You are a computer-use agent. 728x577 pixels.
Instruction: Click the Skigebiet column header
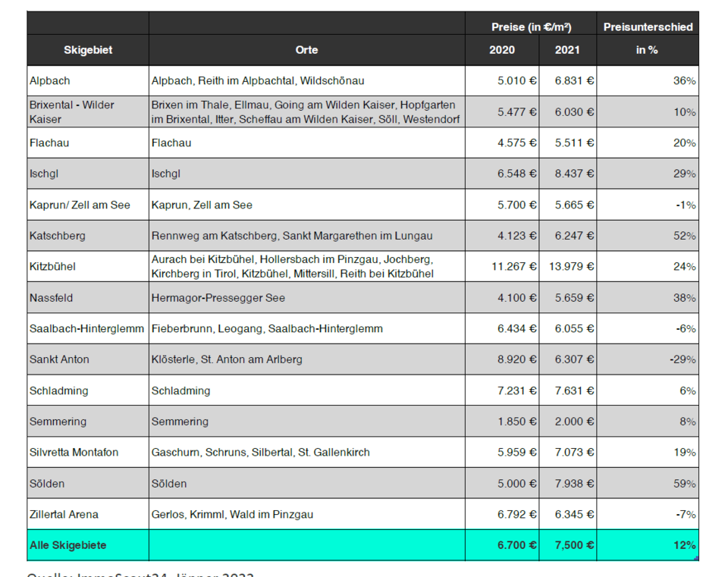[88, 50]
